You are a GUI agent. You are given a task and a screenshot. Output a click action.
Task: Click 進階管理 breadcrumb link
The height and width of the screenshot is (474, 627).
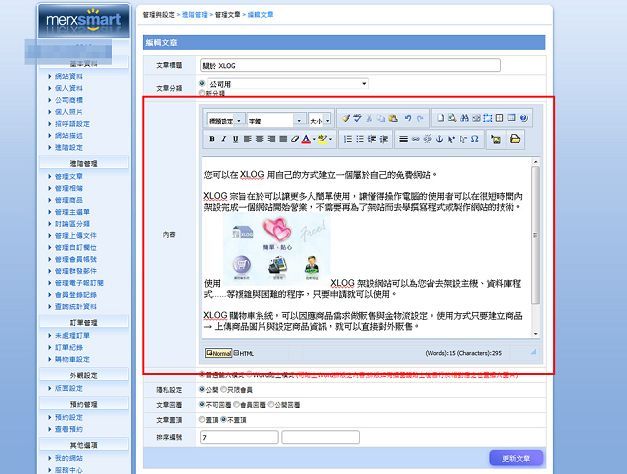(x=195, y=15)
